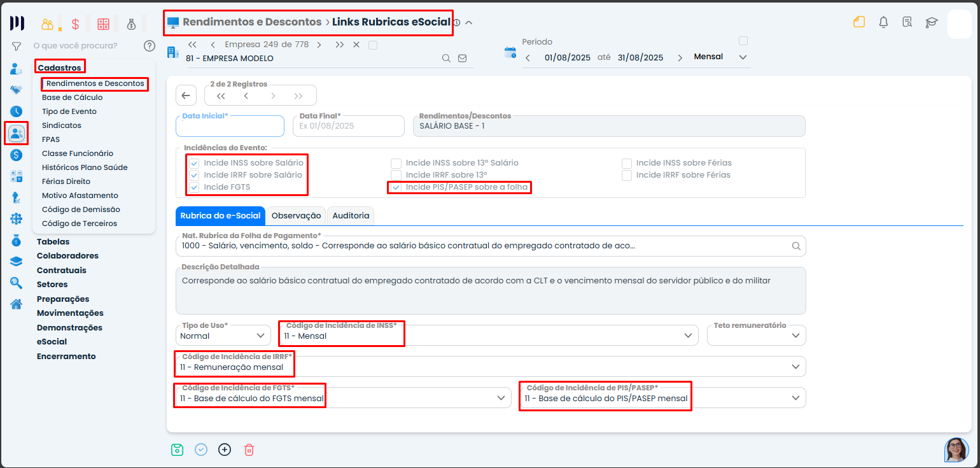
Task: Toggle Incide PIS/PASEP sobre a folha
Action: click(x=396, y=187)
